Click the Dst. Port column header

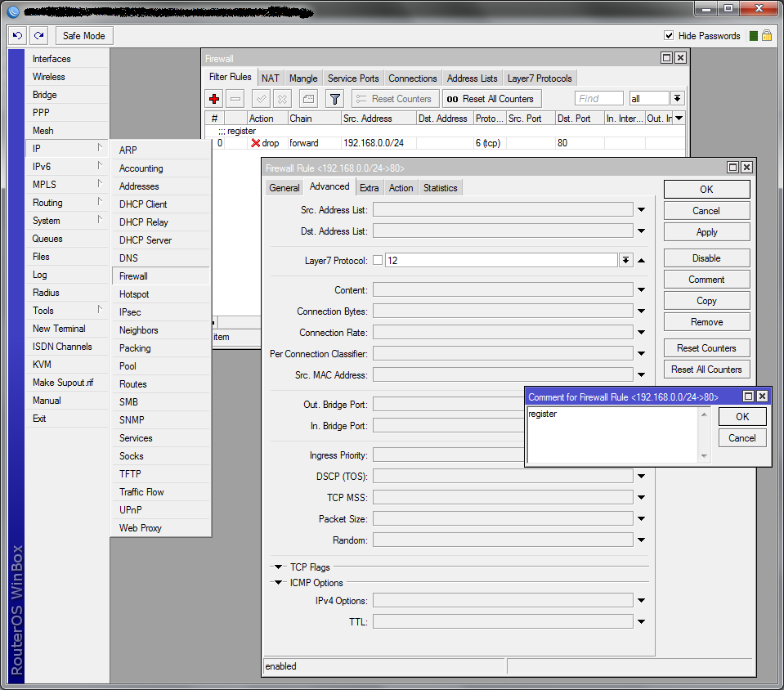[580, 119]
